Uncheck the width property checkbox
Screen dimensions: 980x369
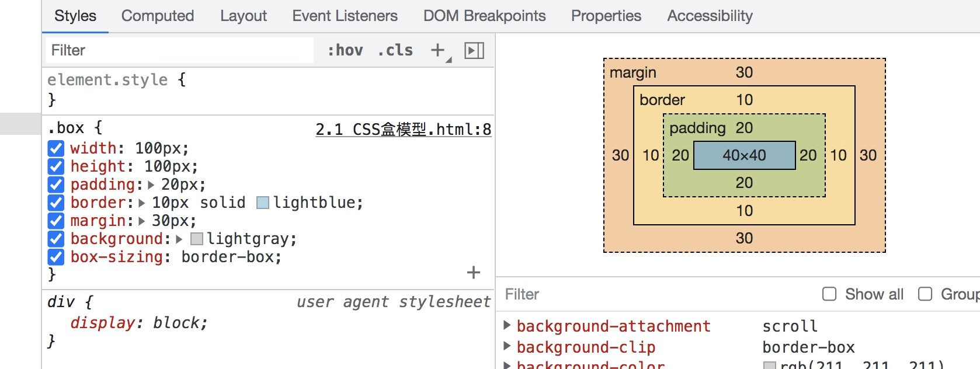coord(56,148)
